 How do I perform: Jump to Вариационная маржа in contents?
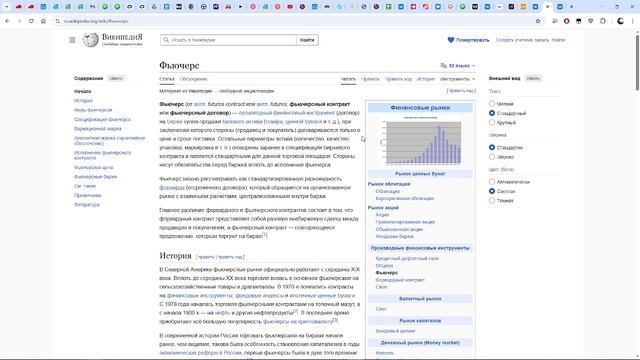pyautogui.click(x=98, y=129)
